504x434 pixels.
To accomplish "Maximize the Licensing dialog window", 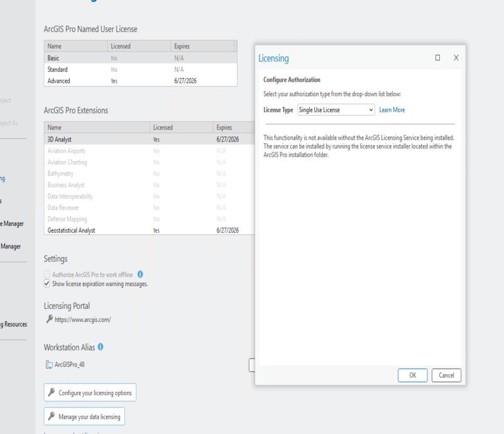I will coord(437,58).
